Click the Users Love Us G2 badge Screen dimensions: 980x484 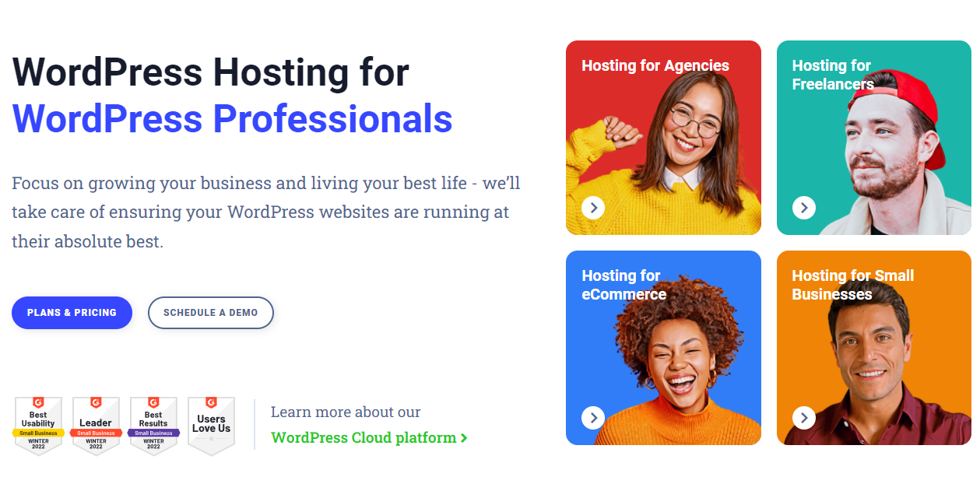pyautogui.click(x=211, y=426)
